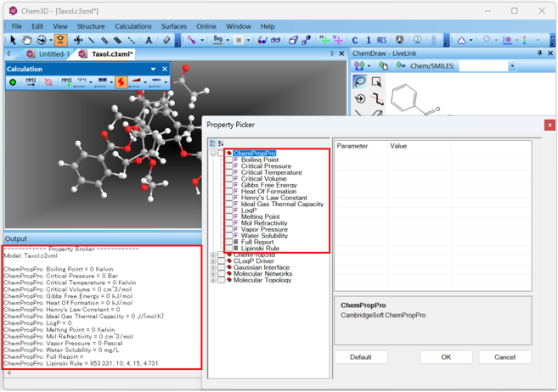Open the Calculations menu
The image size is (558, 392).
tap(132, 26)
